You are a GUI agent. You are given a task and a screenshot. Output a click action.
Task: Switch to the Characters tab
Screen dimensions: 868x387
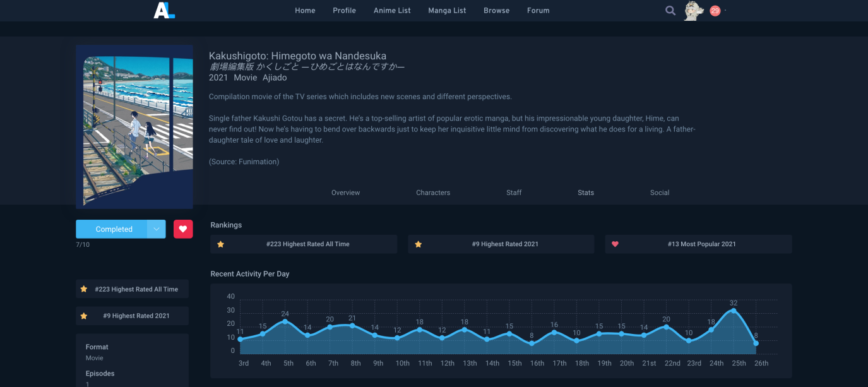point(433,193)
